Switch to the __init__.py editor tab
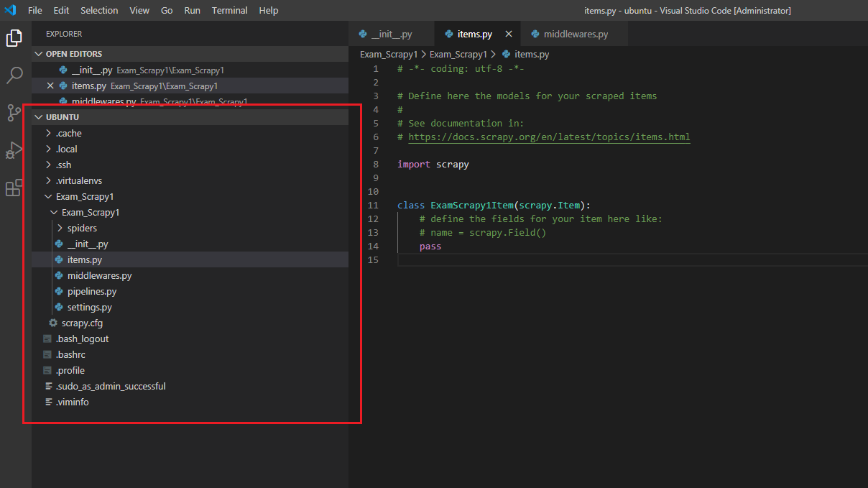Screen dimensions: 868x488 392,34
